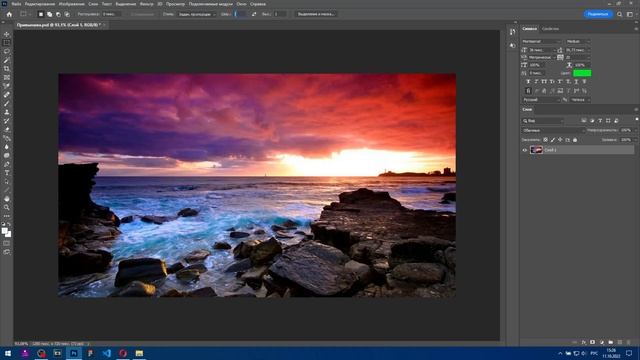The image size is (640, 360).
Task: Open the font size dropdown
Action: click(x=542, y=50)
